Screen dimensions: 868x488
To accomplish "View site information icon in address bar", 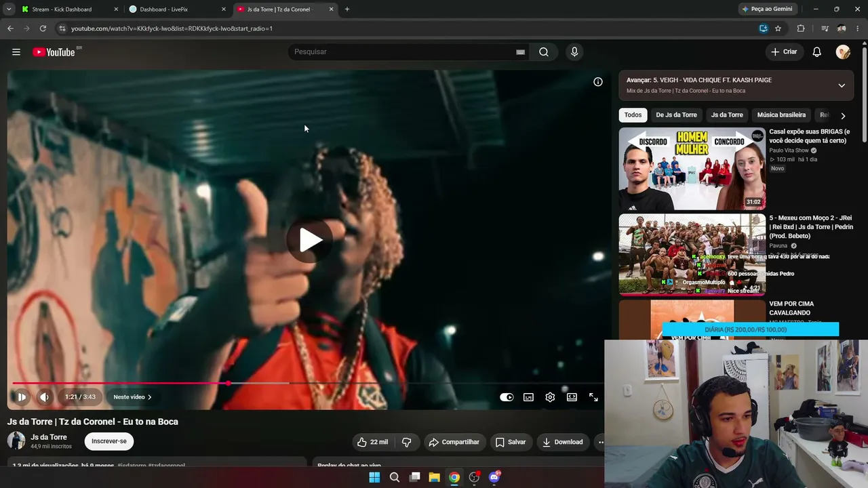I will point(62,28).
